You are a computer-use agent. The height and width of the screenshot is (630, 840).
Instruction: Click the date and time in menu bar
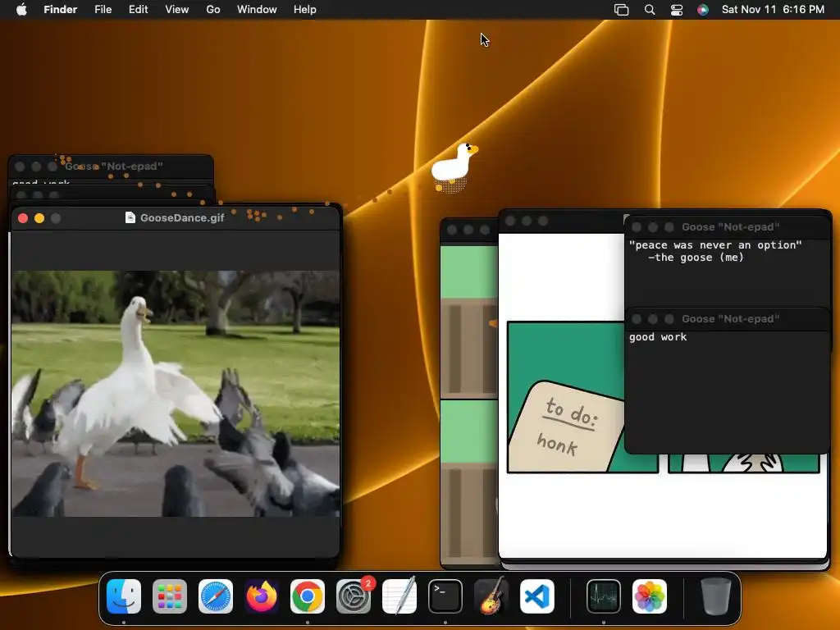click(773, 9)
